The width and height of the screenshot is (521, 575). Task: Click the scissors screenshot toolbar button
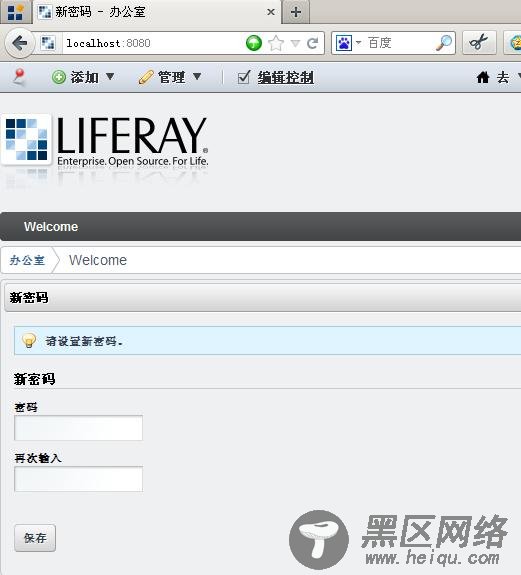pyautogui.click(x=479, y=43)
